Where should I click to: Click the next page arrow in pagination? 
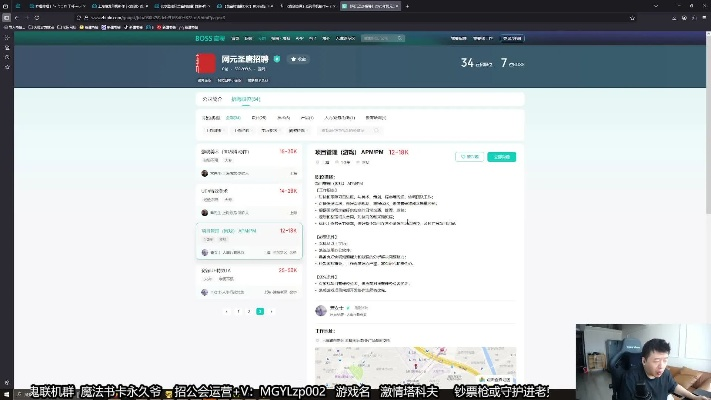tap(271, 311)
